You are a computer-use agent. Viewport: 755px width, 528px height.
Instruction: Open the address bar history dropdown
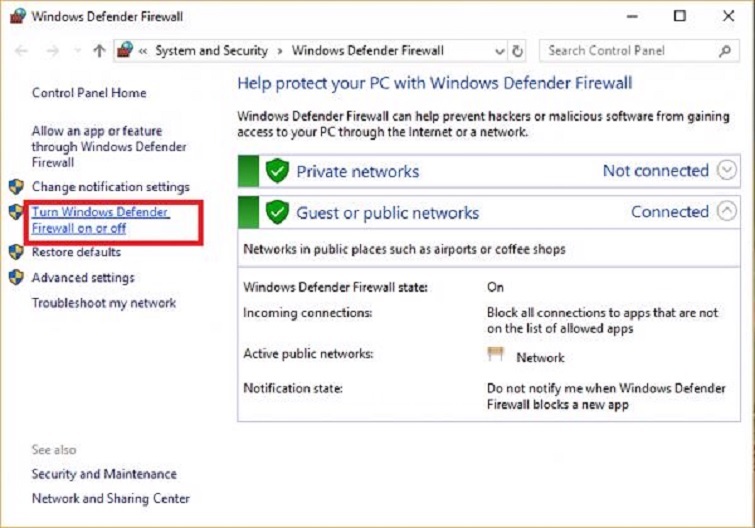pos(500,51)
